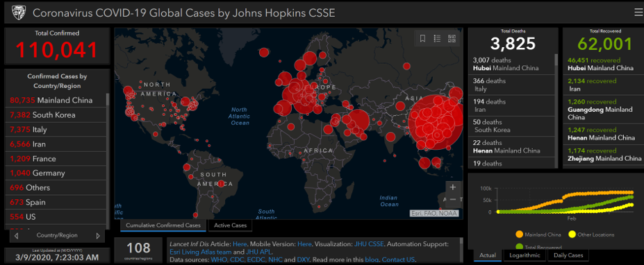This screenshot has width=644, height=265.
Task: Toggle the Total Recovered green legend dot
Action: pos(519,247)
